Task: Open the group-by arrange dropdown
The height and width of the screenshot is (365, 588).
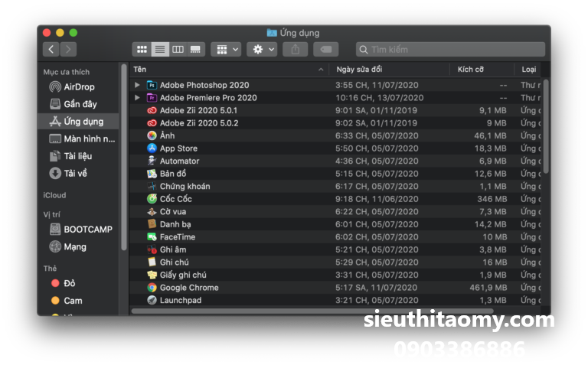Action: 226,49
